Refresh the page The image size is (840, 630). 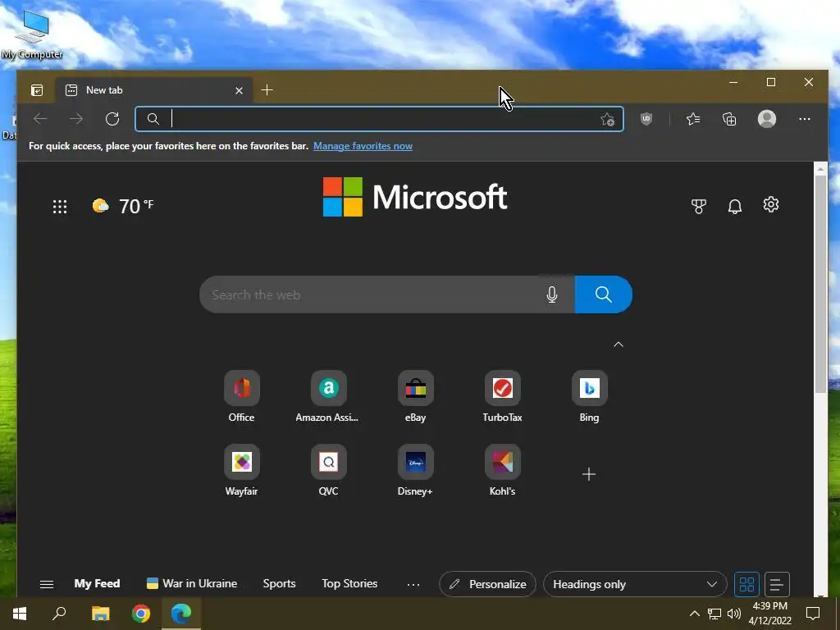112,119
